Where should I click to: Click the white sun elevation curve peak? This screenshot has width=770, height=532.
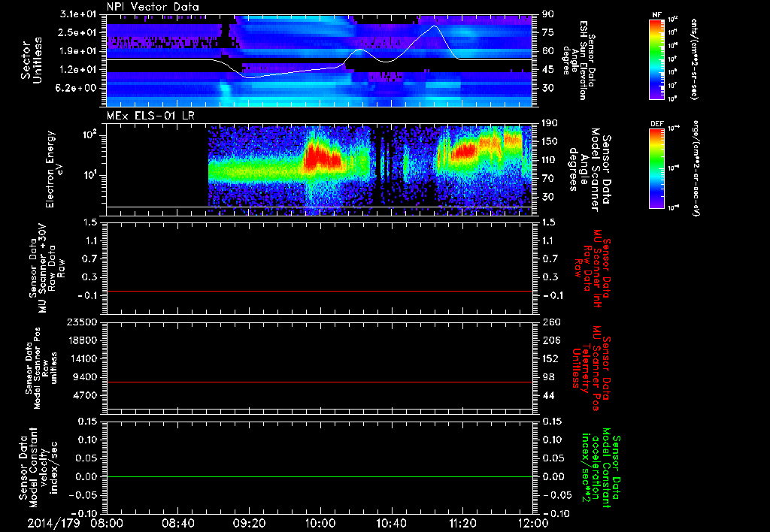click(434, 26)
